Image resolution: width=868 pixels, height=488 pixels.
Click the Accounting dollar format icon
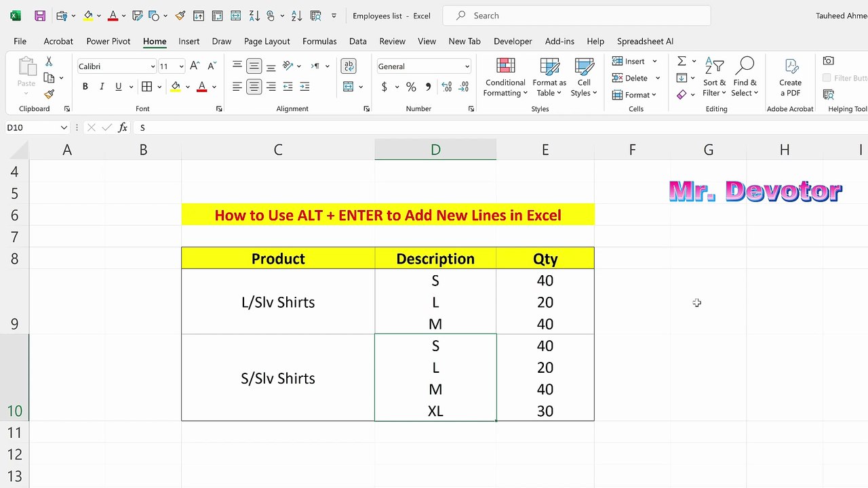click(x=384, y=87)
